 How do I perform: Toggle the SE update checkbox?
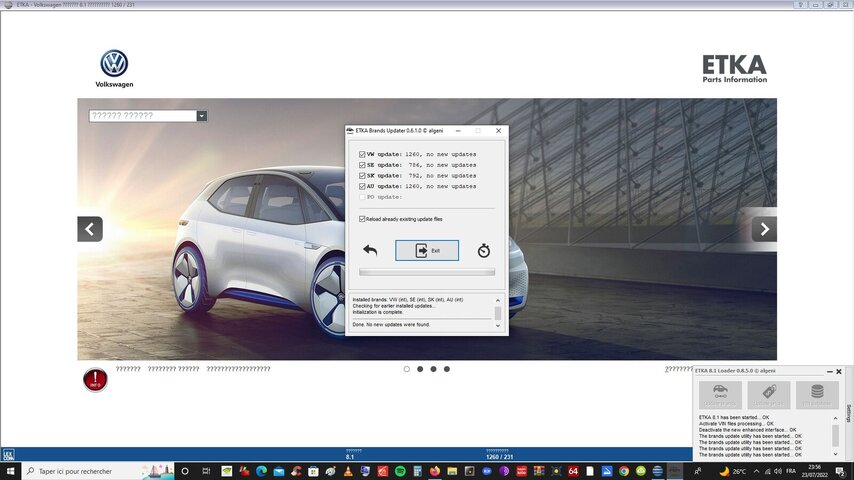click(x=362, y=165)
